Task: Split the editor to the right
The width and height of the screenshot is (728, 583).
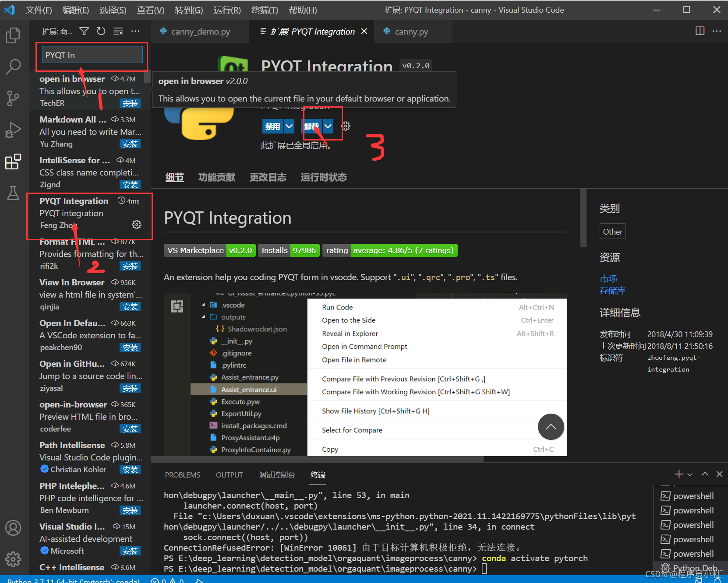Action: coord(700,31)
